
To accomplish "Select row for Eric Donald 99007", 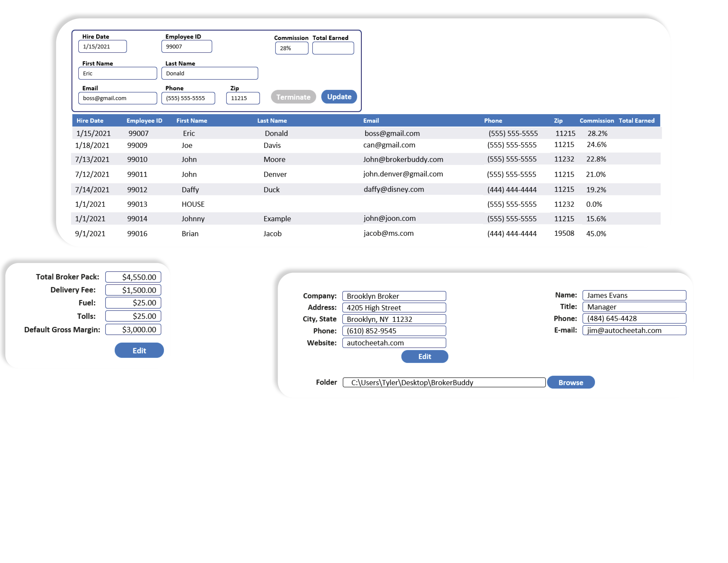I will (367, 133).
